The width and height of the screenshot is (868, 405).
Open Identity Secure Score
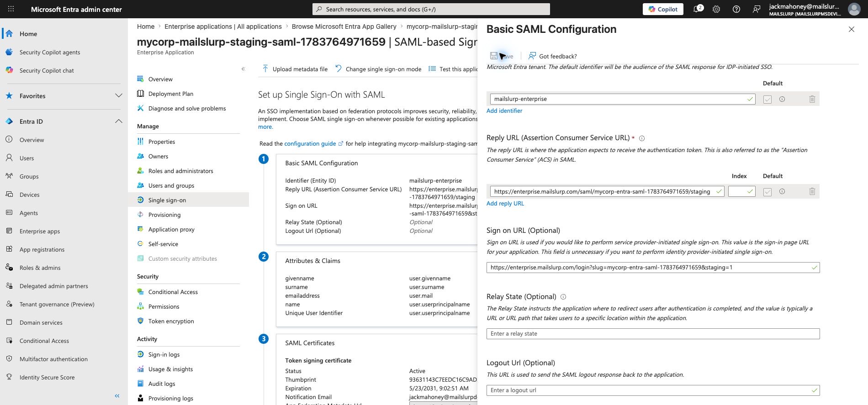[x=47, y=377]
